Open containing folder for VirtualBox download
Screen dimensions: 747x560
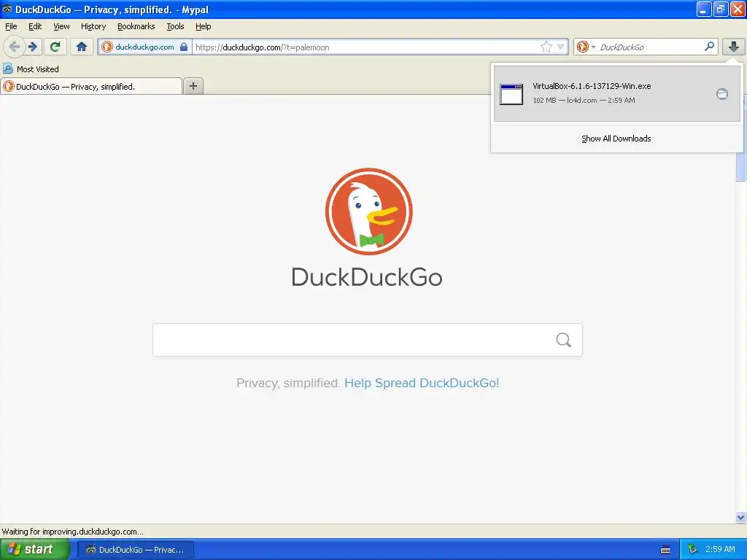pos(722,94)
